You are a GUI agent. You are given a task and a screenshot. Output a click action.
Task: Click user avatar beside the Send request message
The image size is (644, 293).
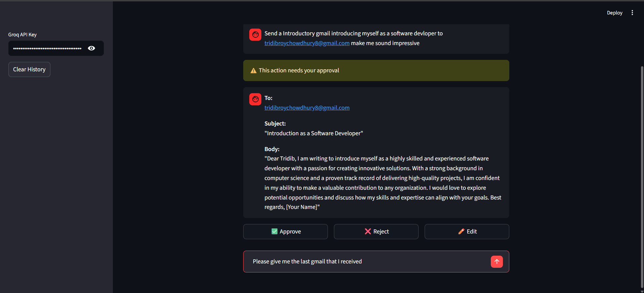click(x=255, y=35)
